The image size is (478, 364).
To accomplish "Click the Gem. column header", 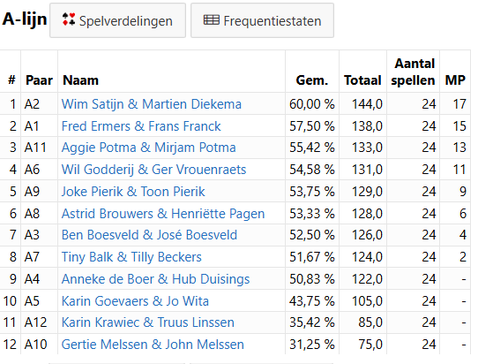I will coord(312,80).
